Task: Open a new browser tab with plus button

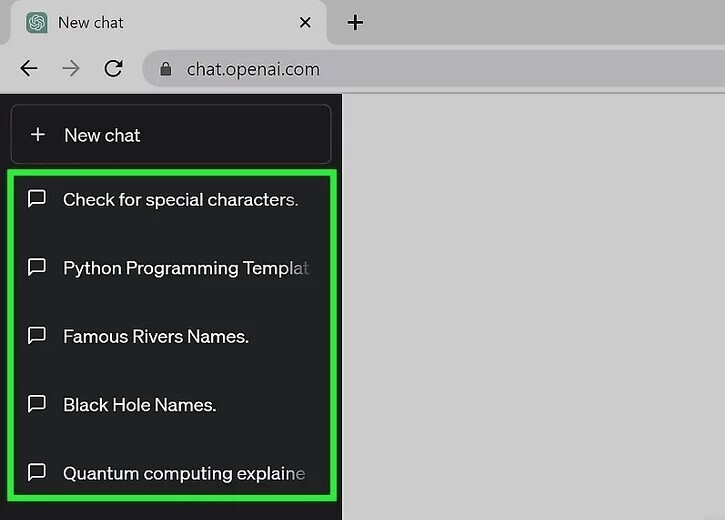Action: point(355,22)
